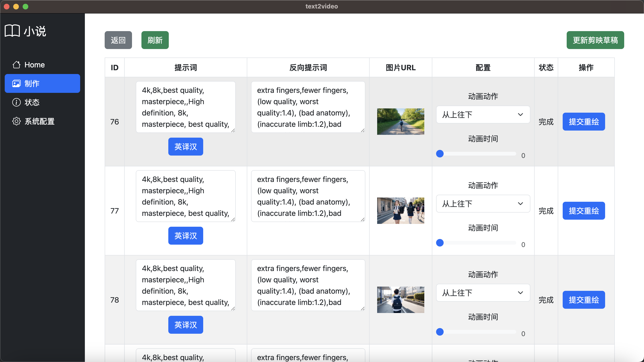Click the Home house icon in sidebar
The image size is (644, 362).
point(17,65)
